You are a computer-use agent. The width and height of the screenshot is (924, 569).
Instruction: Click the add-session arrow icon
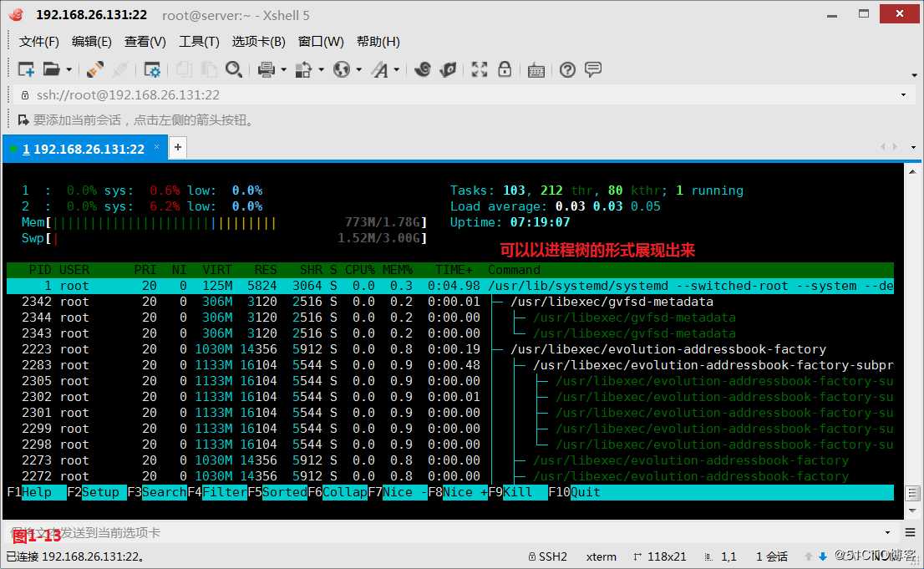pyautogui.click(x=23, y=120)
